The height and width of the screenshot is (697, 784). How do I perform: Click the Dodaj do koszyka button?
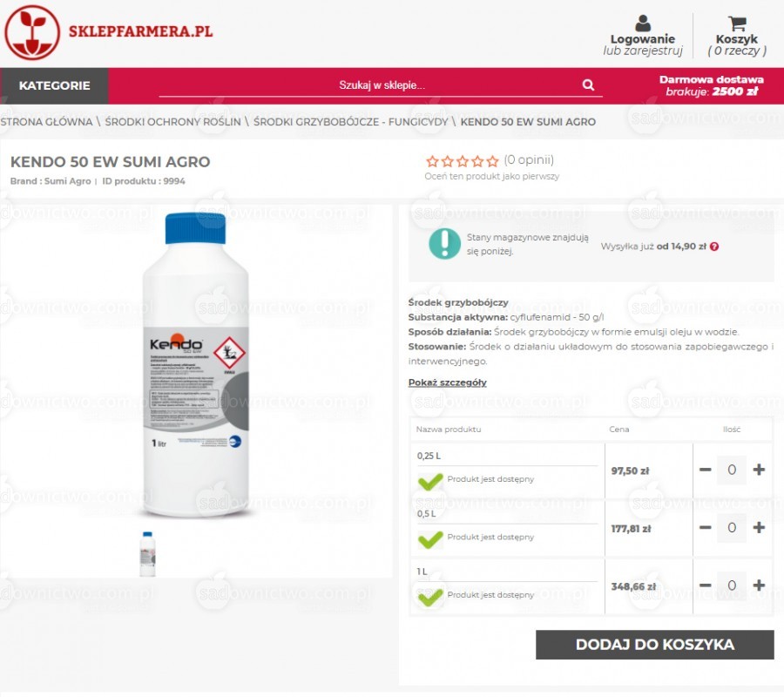(x=655, y=645)
